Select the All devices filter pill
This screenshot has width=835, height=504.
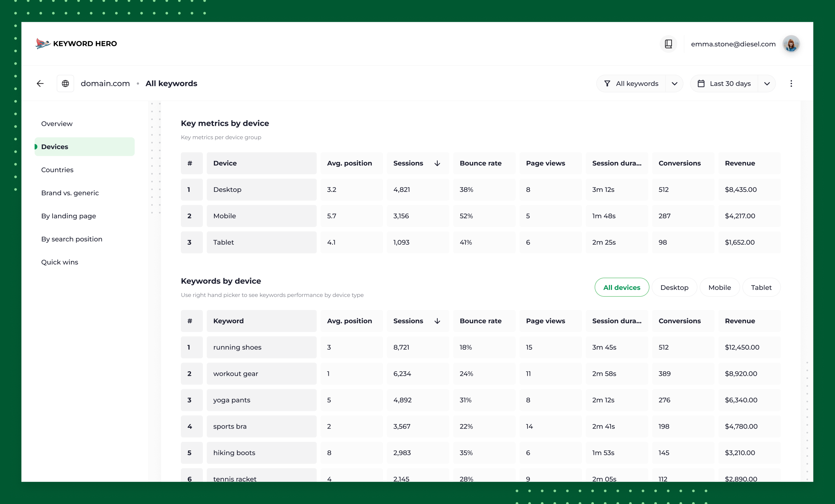[x=622, y=287]
